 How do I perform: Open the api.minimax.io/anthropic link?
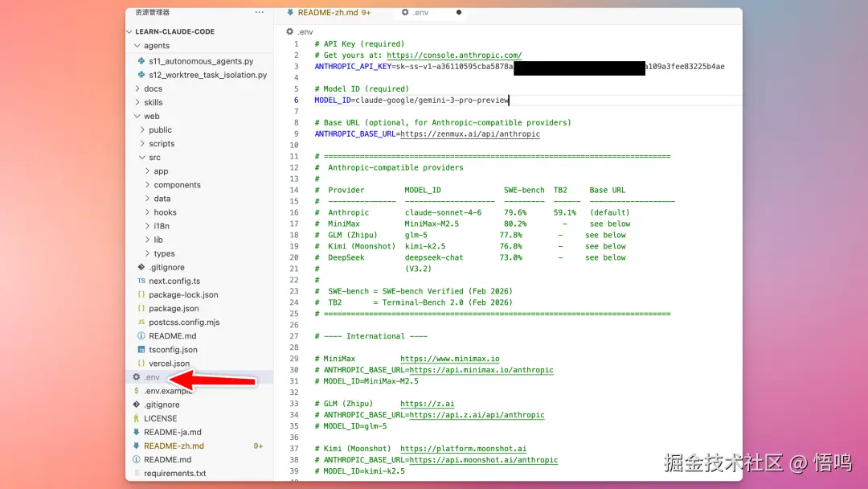481,370
